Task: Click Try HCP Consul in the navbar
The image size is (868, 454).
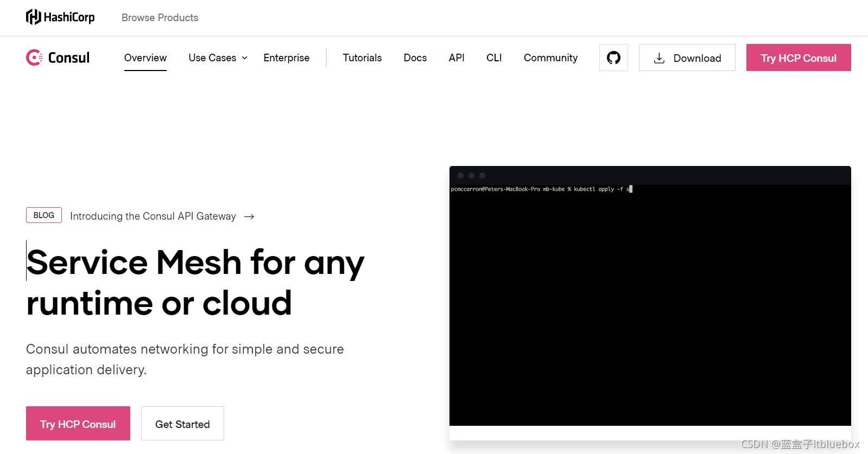Action: pyautogui.click(x=799, y=57)
